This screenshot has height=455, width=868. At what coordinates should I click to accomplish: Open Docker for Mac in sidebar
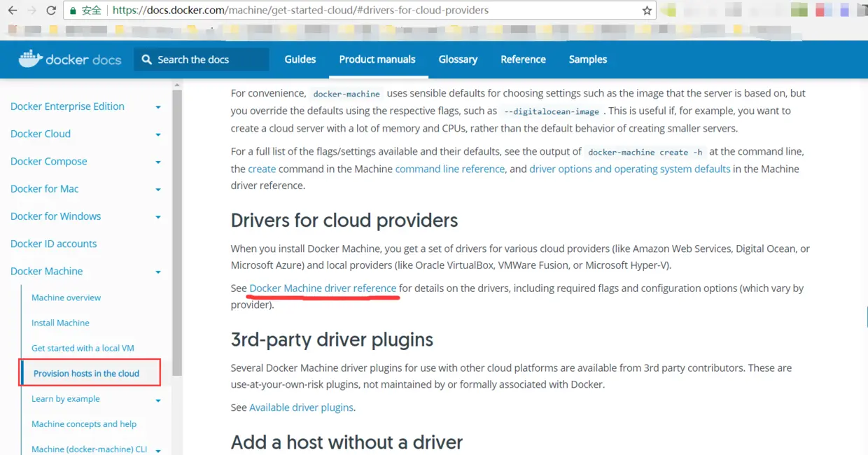44,188
